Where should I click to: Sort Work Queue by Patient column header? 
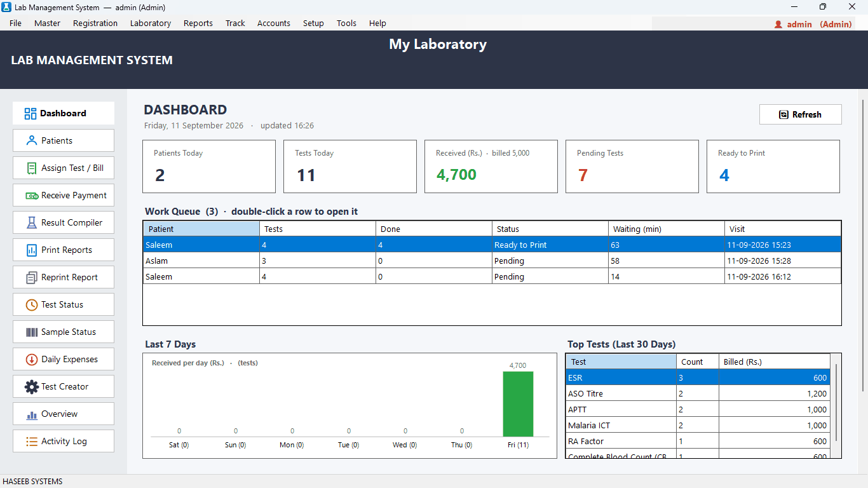[201, 229]
